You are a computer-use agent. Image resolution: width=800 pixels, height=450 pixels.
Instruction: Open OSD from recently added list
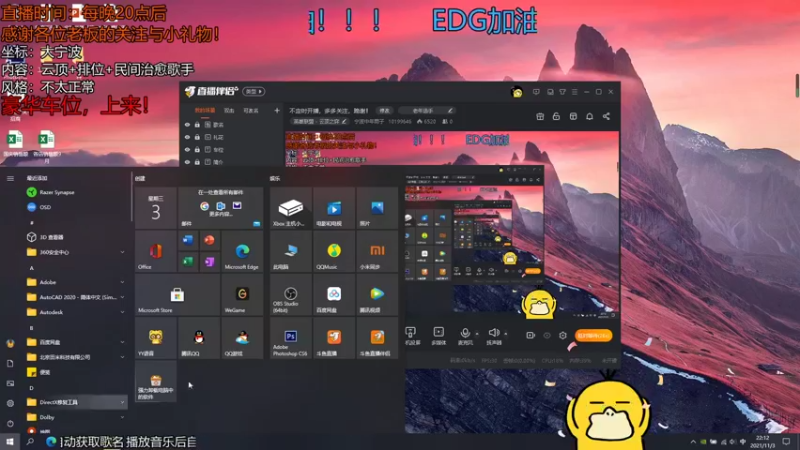point(77,207)
